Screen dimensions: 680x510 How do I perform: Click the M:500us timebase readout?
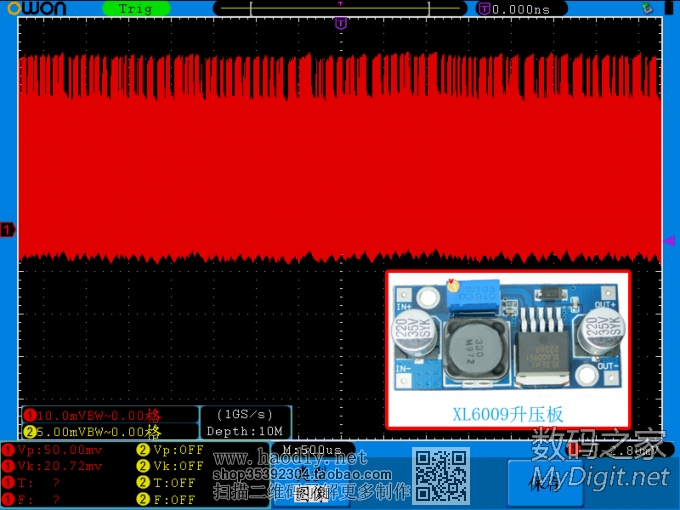(x=313, y=450)
